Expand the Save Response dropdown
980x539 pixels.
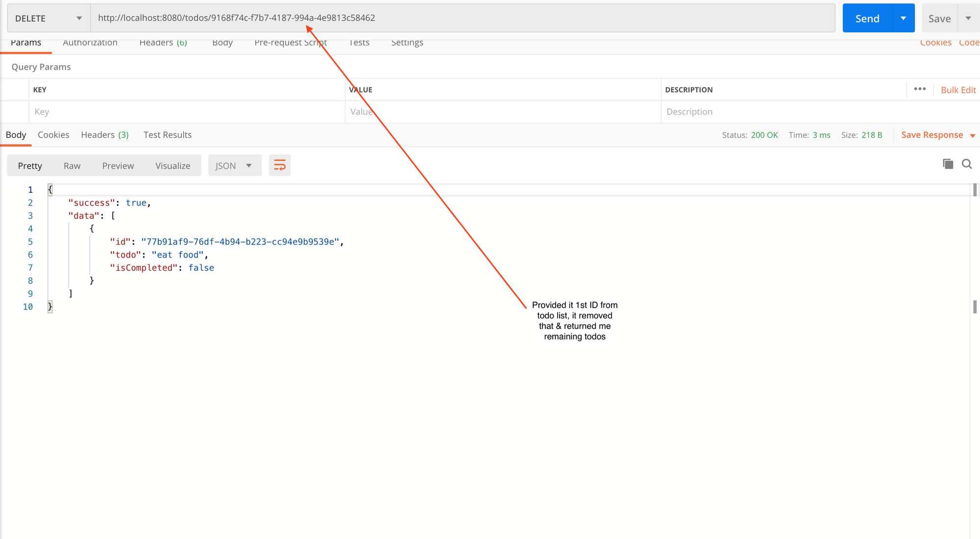pos(972,135)
